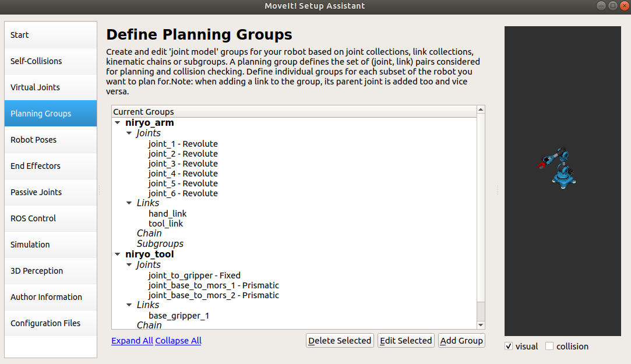Screen dimensions: 631x364
Task: Open the ROS Control step
Action: pyautogui.click(x=51, y=218)
